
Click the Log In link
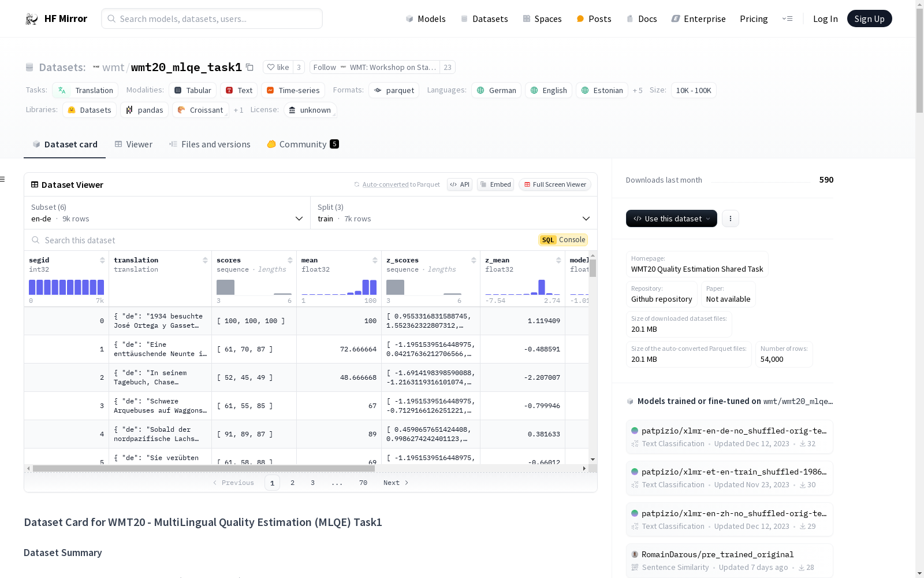click(825, 18)
